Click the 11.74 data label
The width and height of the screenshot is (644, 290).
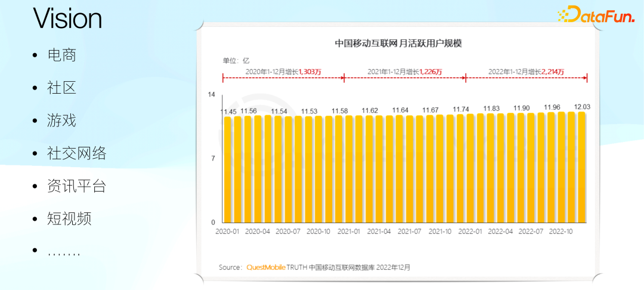coord(461,109)
